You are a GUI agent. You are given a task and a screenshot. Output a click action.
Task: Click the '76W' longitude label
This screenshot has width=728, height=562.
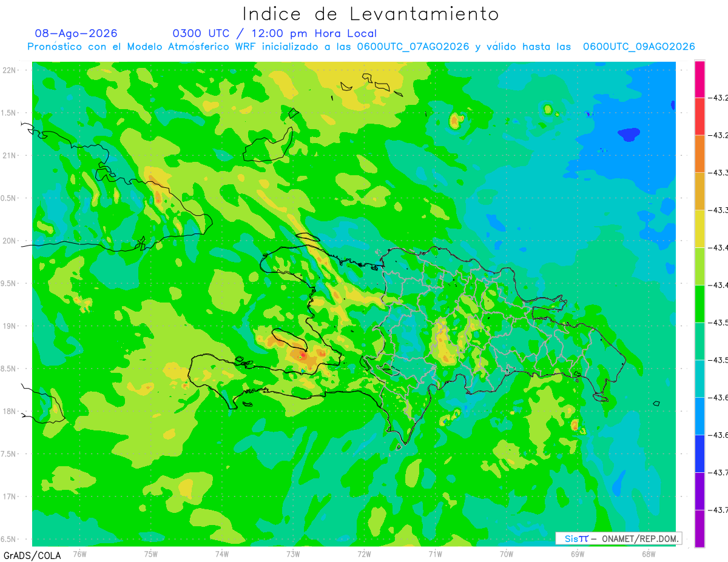point(79,554)
